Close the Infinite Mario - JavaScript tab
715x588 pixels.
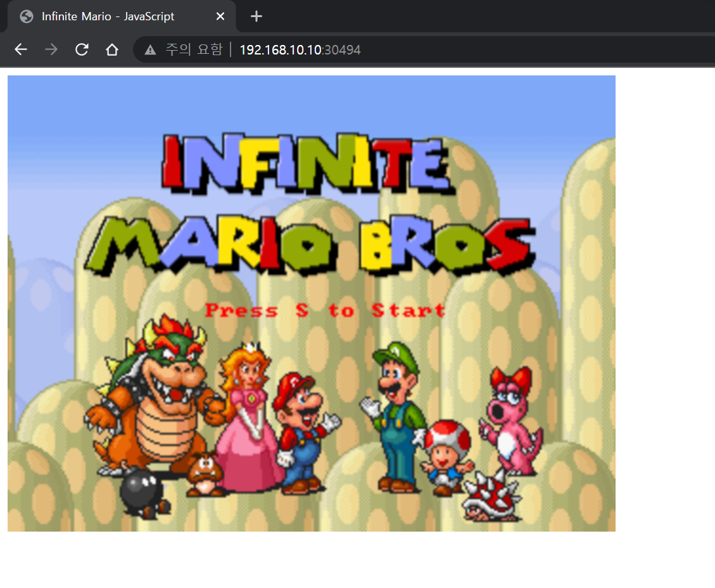tap(220, 16)
